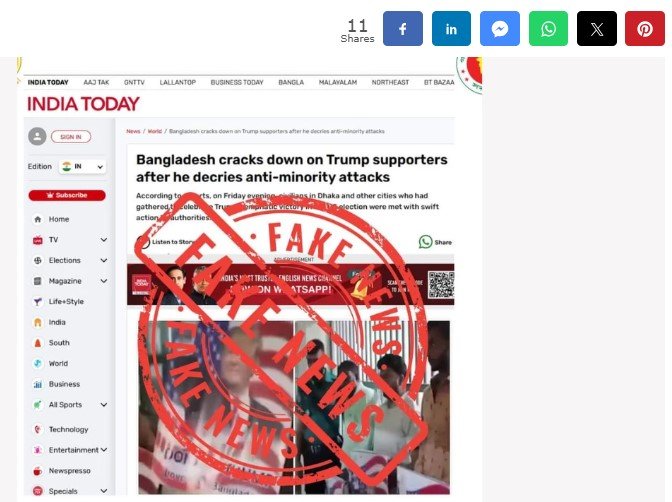This screenshot has width=672, height=502.
Task: Click the red Subscribe button
Action: pyautogui.click(x=67, y=195)
